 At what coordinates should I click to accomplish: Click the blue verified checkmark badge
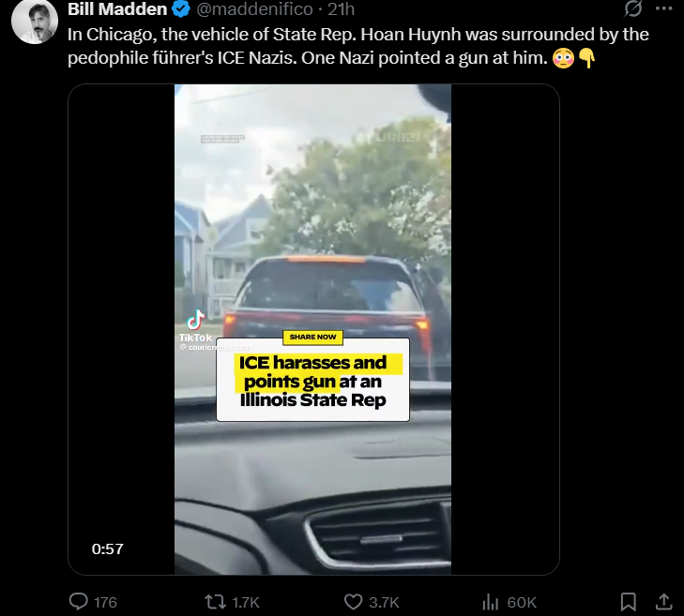click(181, 8)
